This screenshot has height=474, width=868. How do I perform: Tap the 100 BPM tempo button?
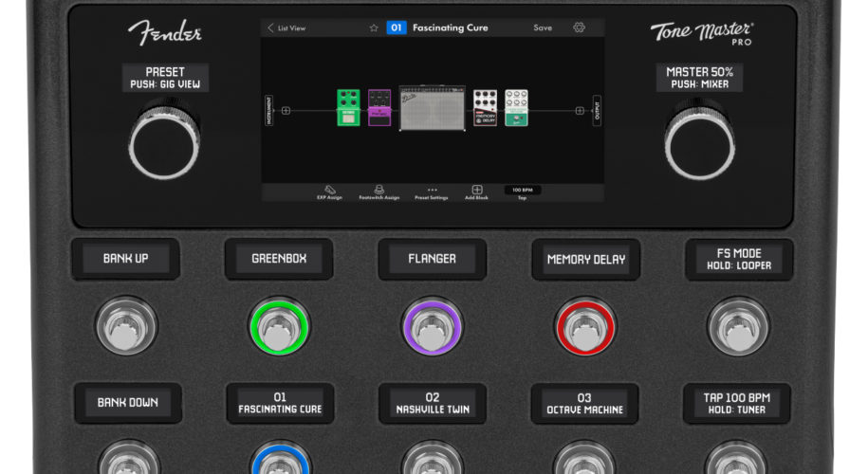point(522,191)
